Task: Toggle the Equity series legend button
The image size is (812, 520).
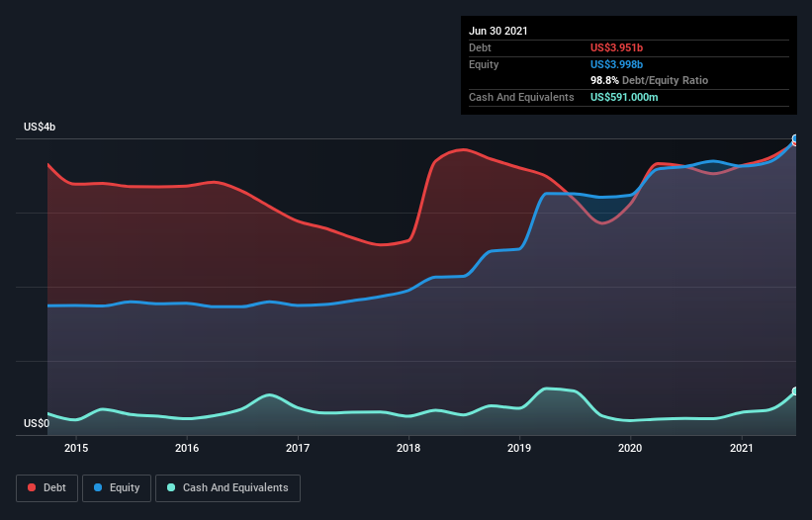Action: pyautogui.click(x=117, y=488)
